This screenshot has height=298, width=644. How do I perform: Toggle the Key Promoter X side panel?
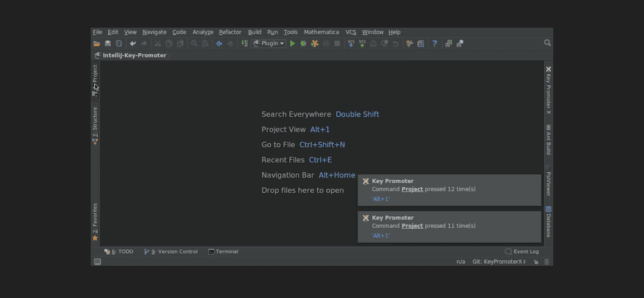pyautogui.click(x=548, y=90)
